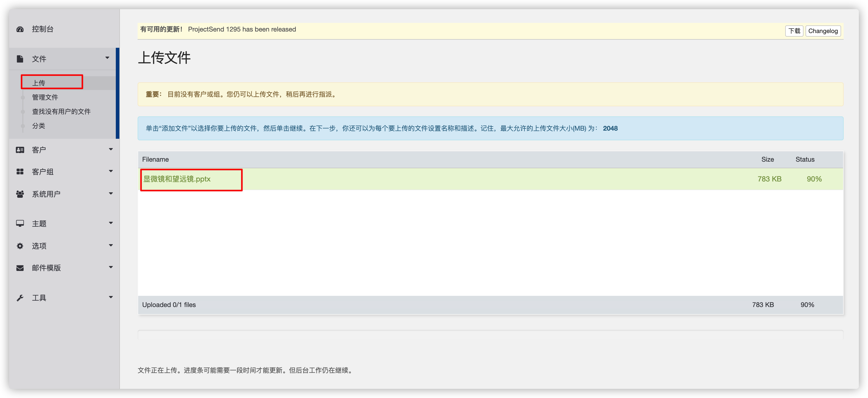Screen dimensions: 868x398
Task: Click the 下载 update button
Action: (x=794, y=31)
